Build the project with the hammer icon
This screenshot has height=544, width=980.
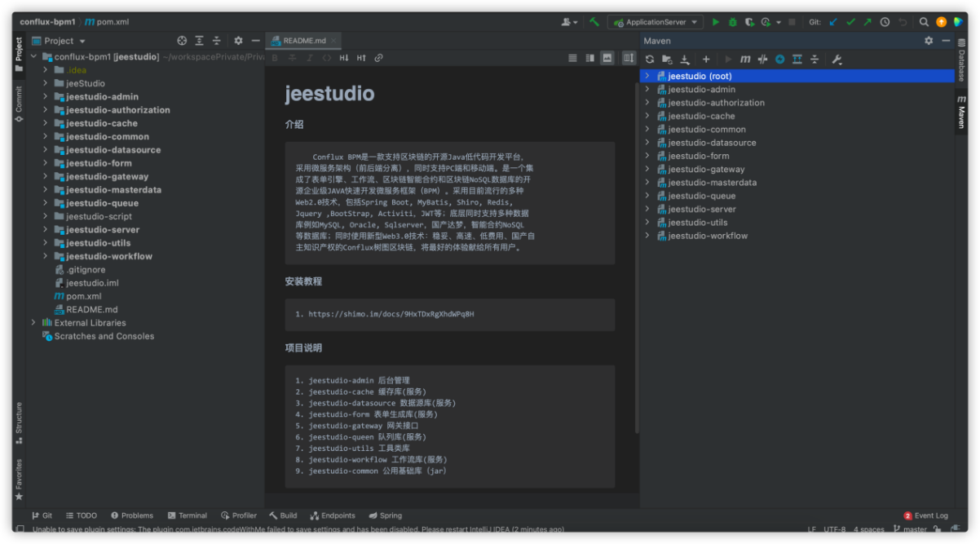(x=594, y=22)
